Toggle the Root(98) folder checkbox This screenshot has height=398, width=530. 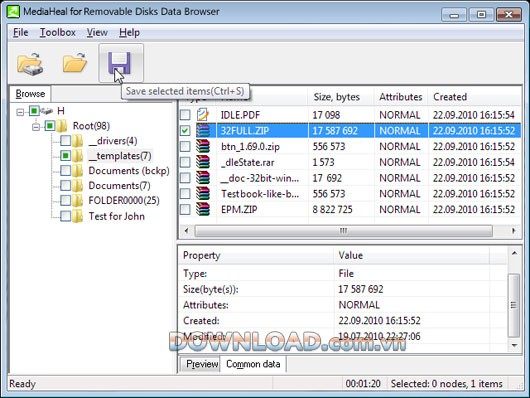click(50, 126)
